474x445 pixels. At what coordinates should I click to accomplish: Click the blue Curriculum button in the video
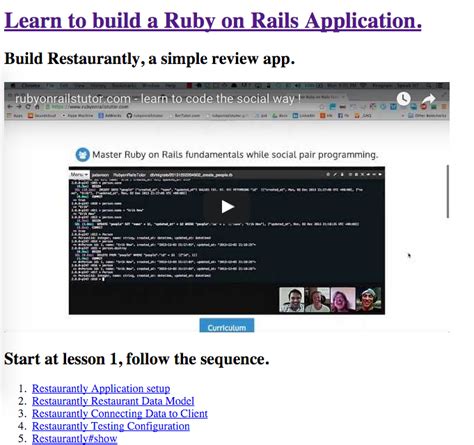coord(227,326)
